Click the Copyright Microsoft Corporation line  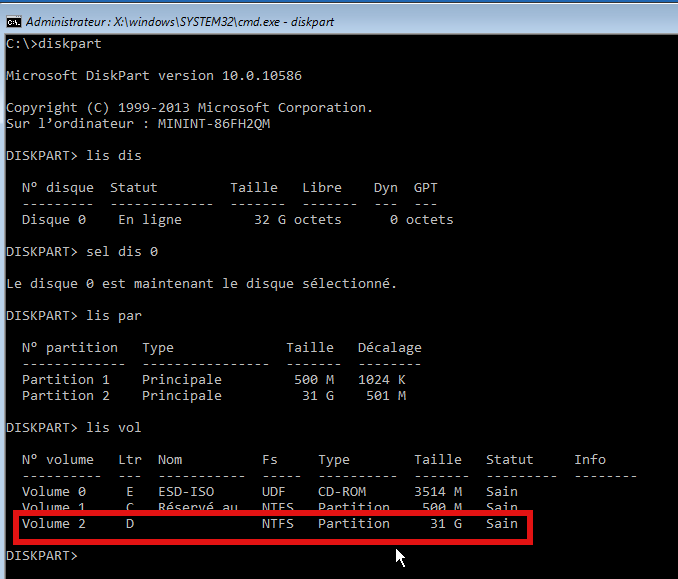coord(189,108)
